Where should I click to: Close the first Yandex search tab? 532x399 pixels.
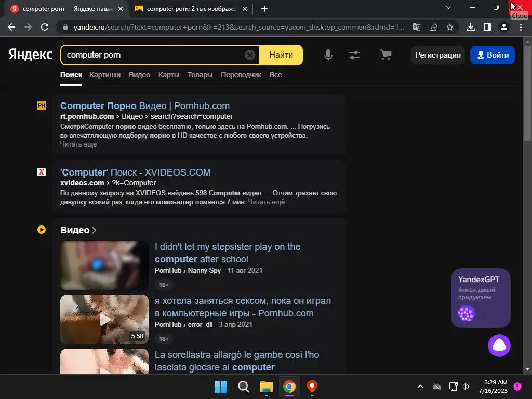pos(121,9)
